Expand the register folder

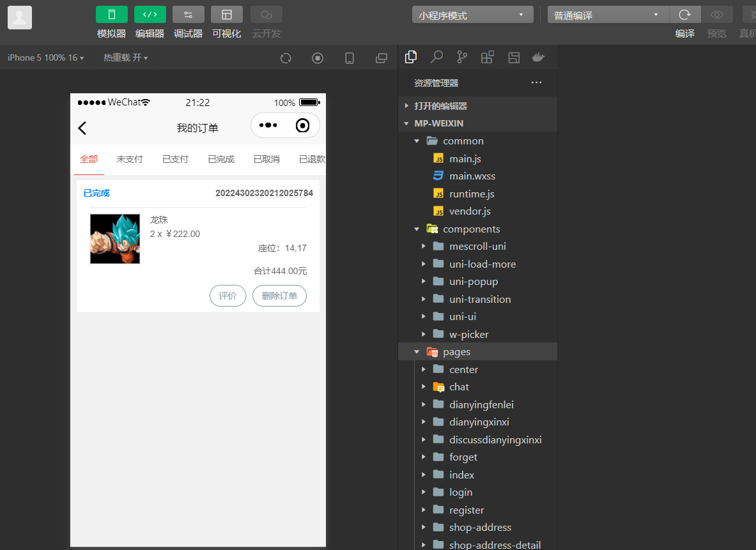click(x=478, y=510)
